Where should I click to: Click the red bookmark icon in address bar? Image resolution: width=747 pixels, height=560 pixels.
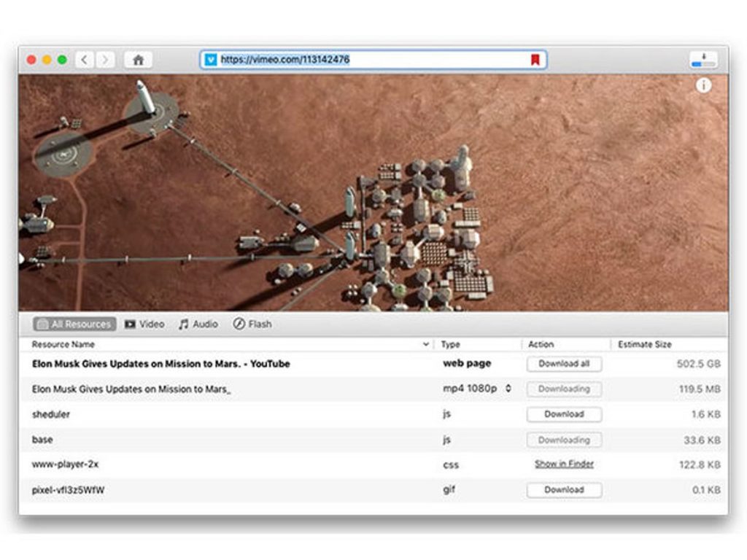pyautogui.click(x=535, y=60)
